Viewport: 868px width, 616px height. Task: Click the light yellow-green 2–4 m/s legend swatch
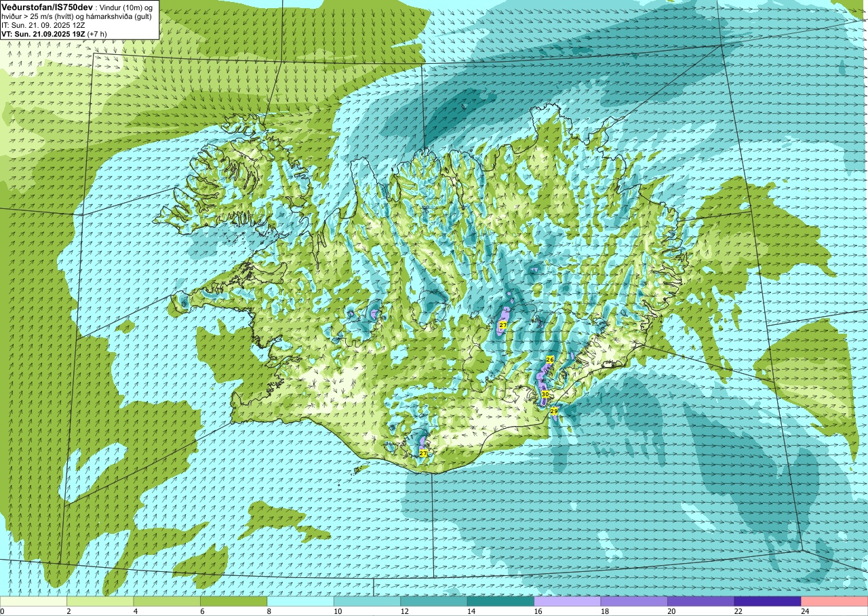[x=100, y=601]
